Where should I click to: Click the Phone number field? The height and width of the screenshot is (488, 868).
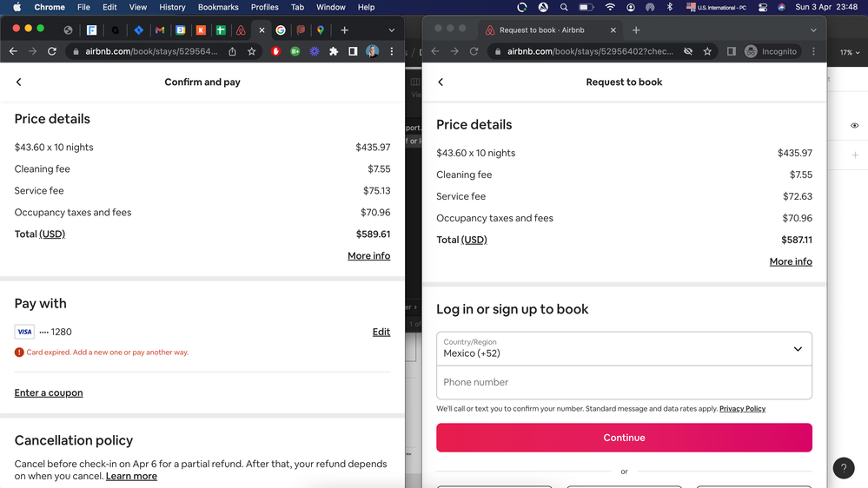coord(624,382)
